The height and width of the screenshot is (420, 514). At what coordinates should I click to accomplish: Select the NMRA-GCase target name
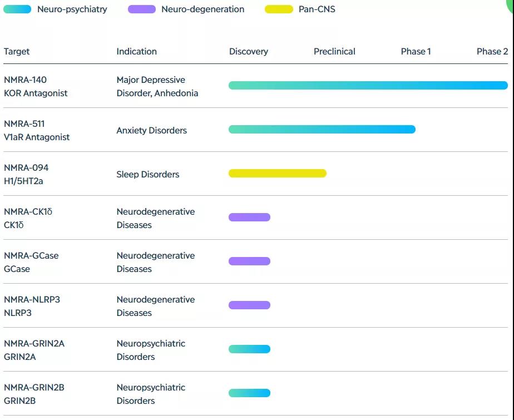click(31, 256)
